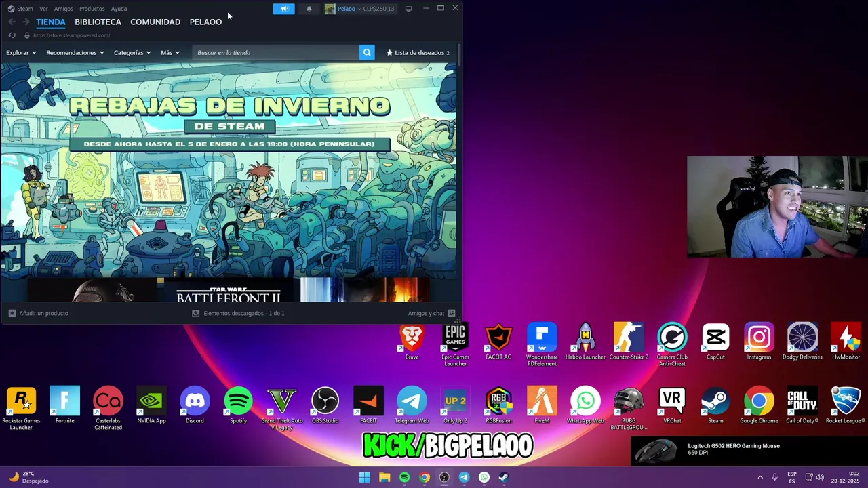Launch FiveM from the desktop

point(542,405)
